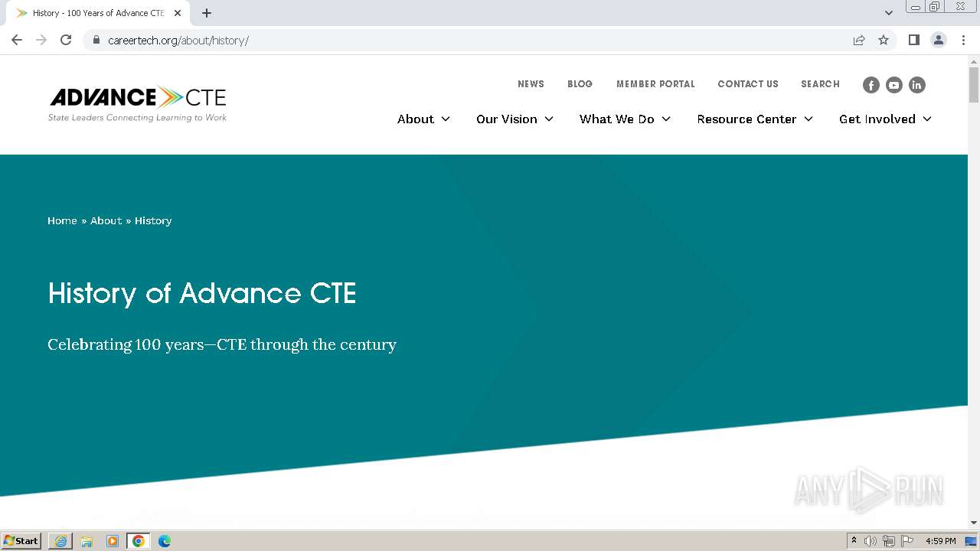Click the Windows Start button
This screenshot has width=980, height=551.
(21, 541)
